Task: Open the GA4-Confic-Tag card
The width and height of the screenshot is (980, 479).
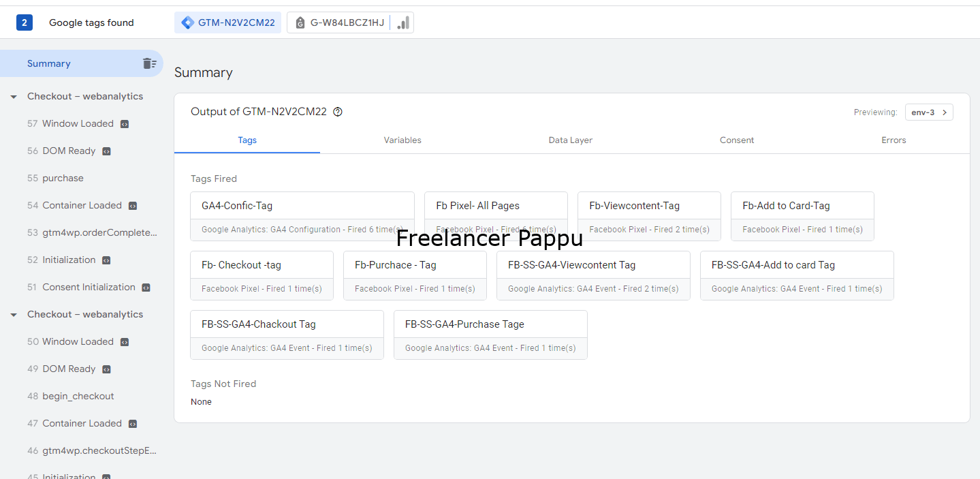Action: [302, 216]
